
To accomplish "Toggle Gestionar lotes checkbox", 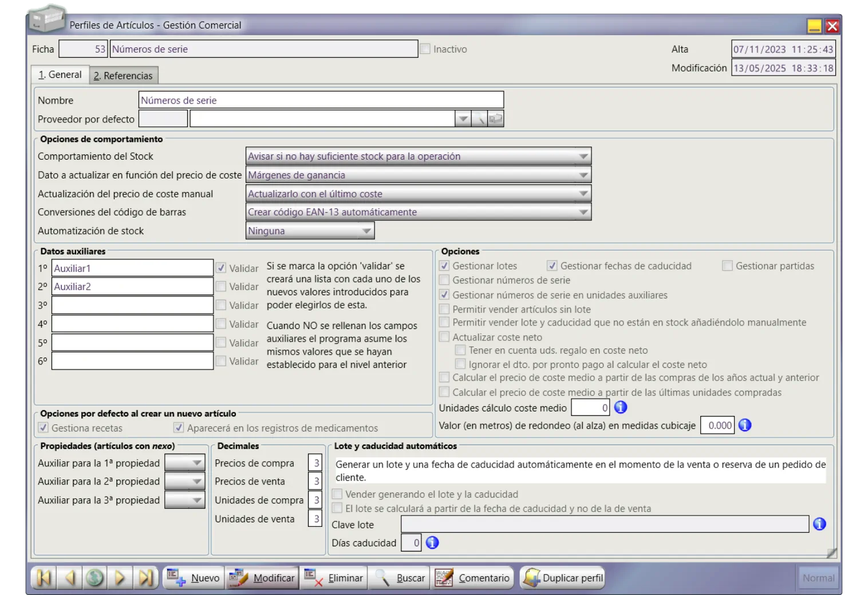I will pyautogui.click(x=444, y=265).
